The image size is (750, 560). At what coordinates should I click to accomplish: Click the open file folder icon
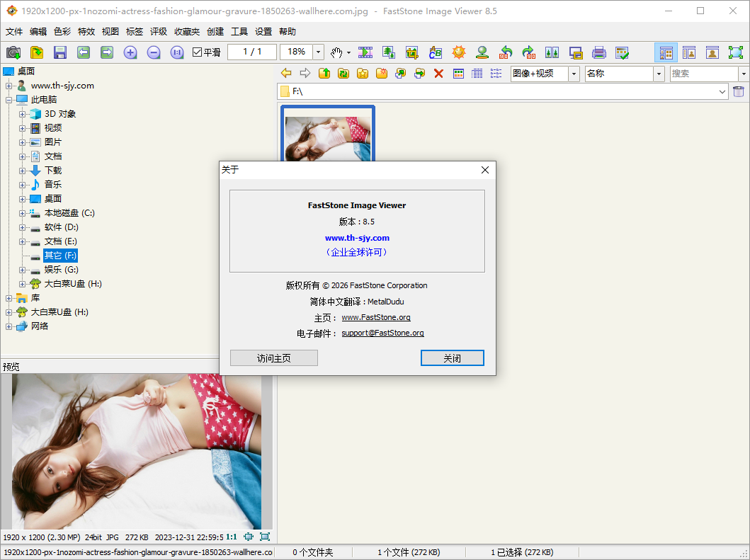37,52
